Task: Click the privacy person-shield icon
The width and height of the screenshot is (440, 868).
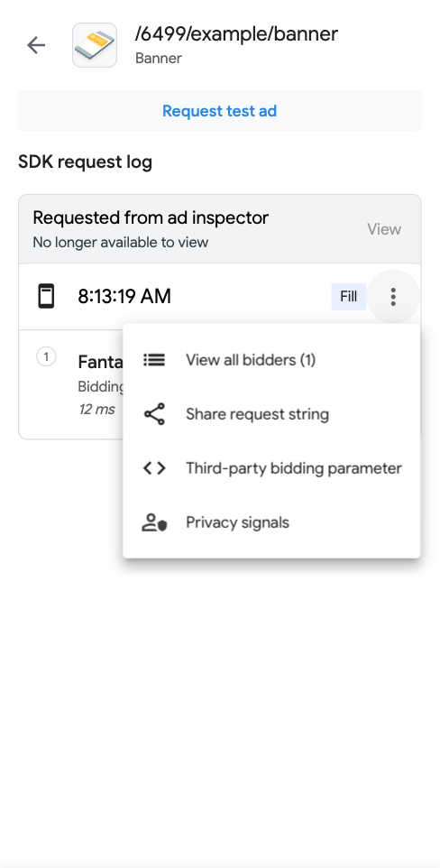Action: click(x=154, y=522)
